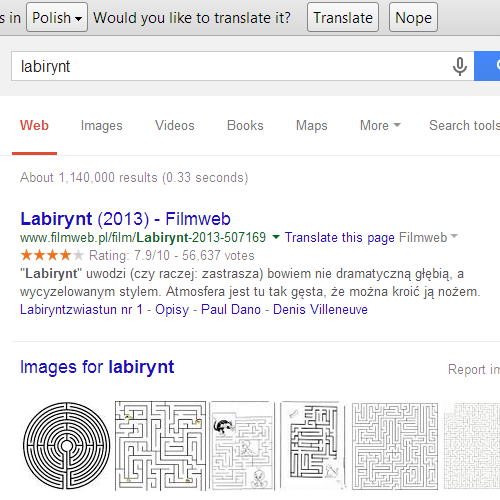Select the Web tab
The height and width of the screenshot is (500, 500).
pos(34,126)
